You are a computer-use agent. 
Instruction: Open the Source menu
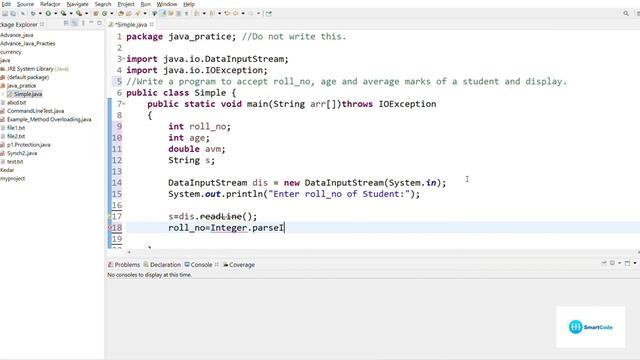(25, 4)
